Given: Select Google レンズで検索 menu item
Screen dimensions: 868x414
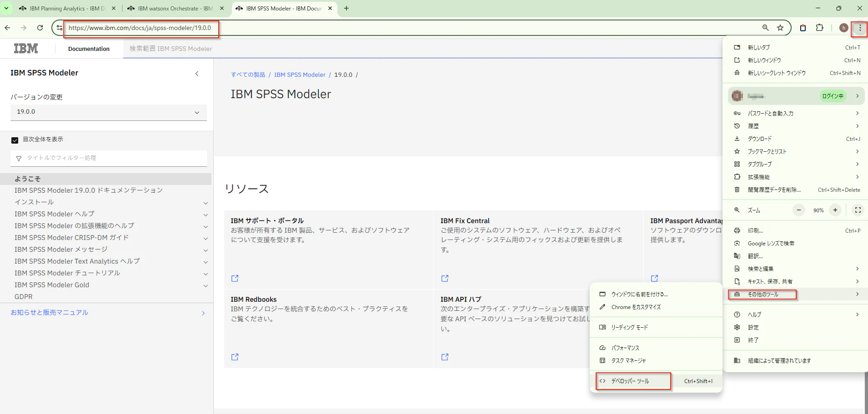Looking at the screenshot, I should 796,243.
